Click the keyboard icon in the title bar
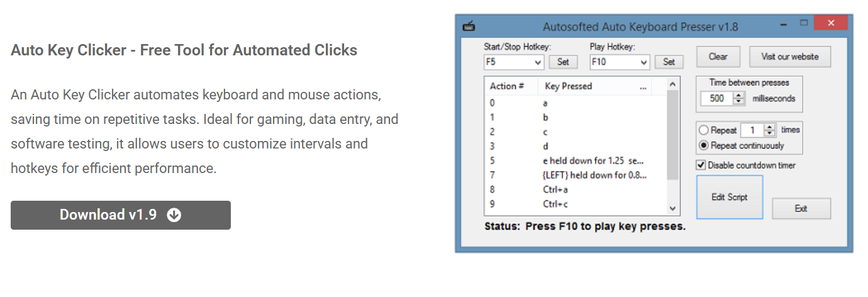This screenshot has width=868, height=297. tap(469, 26)
